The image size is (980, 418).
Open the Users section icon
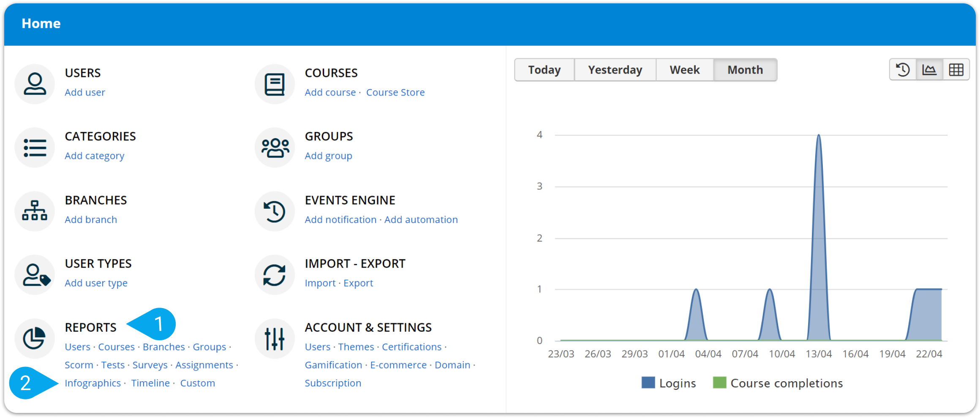coord(35,84)
